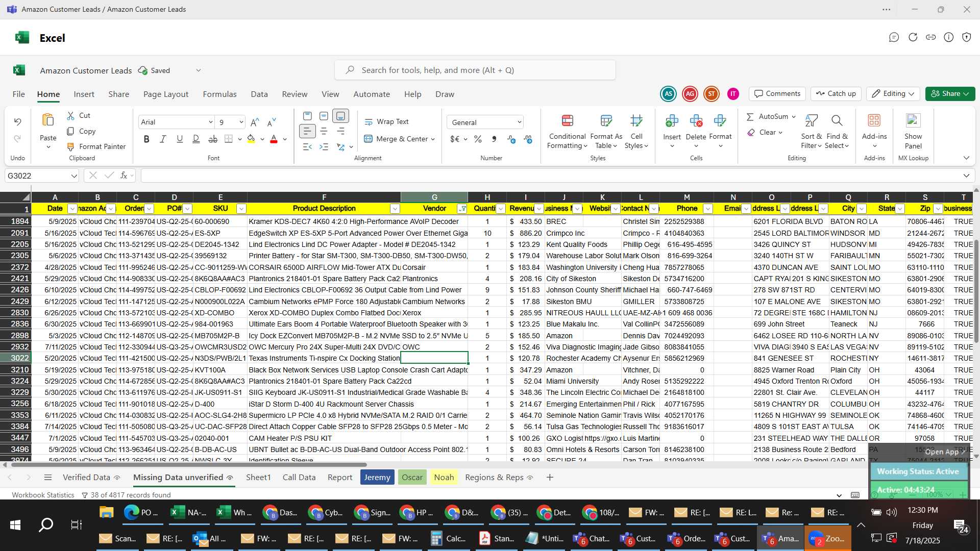The height and width of the screenshot is (551, 980).
Task: Add a new sheet with plus icon
Action: tap(550, 478)
